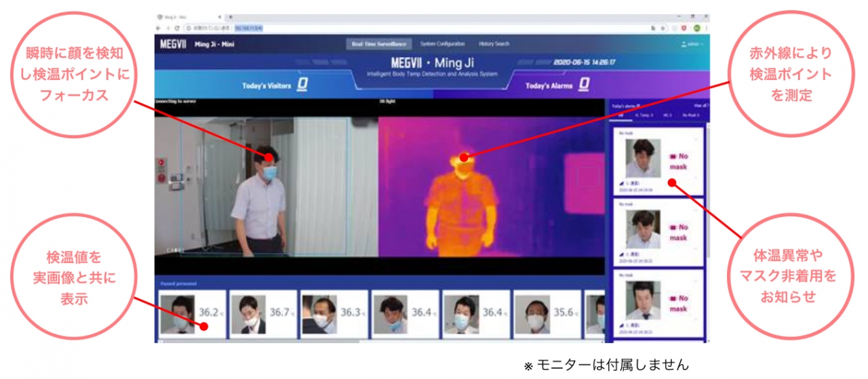The width and height of the screenshot is (868, 379).
Task: Click the infrared thermal video feed
Action: point(491,186)
